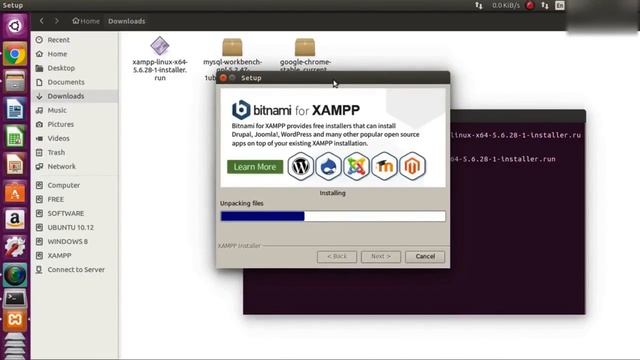Open Desktop in the sidebar

pos(75,68)
